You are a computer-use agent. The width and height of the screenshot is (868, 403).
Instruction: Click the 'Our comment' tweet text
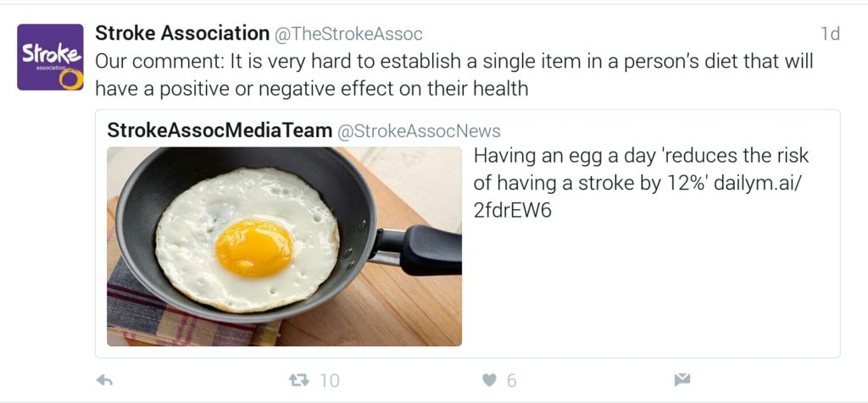click(x=453, y=62)
